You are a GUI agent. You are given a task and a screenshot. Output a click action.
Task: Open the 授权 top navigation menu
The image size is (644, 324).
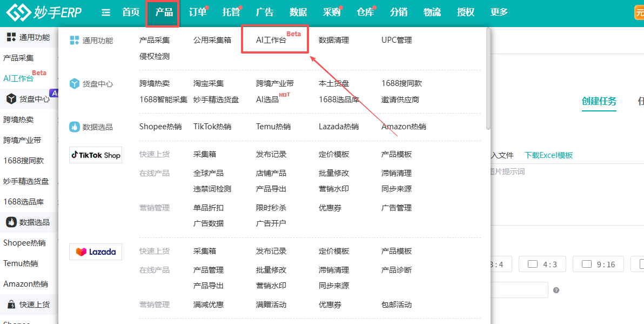(465, 12)
